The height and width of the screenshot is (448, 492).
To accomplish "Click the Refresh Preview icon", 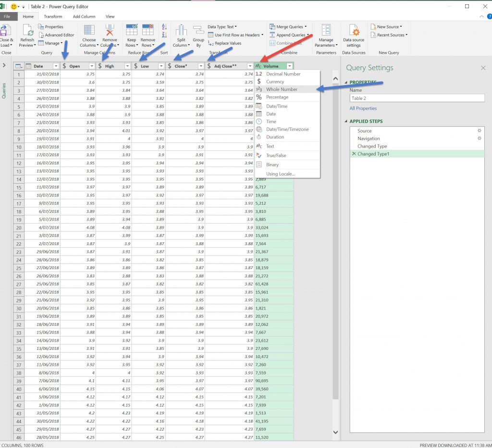I will tap(27, 30).
